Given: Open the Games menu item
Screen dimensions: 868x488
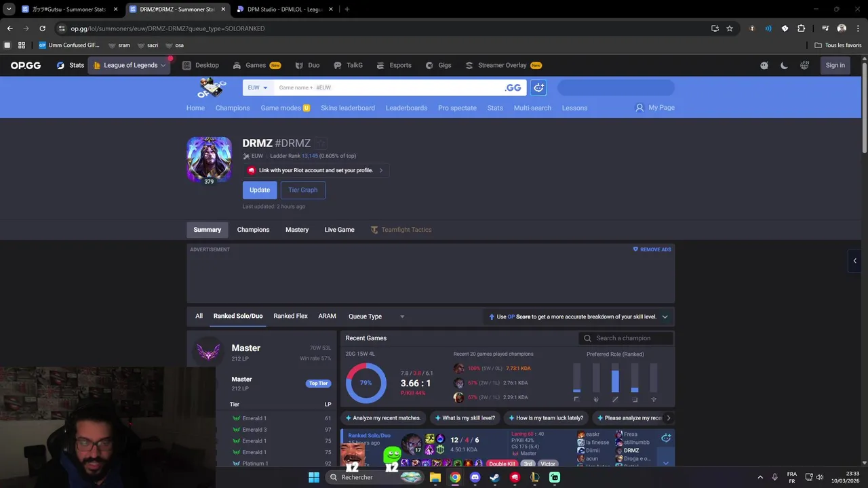Looking at the screenshot, I should (x=256, y=65).
